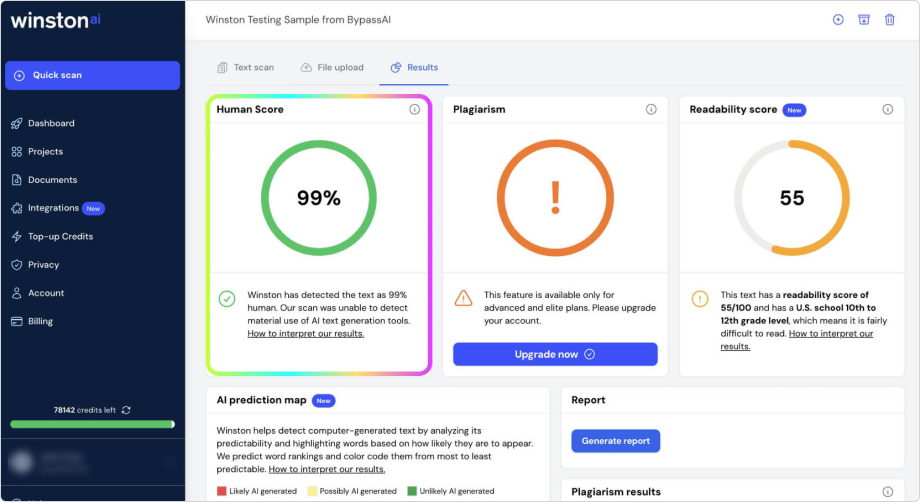Open Integrations in the sidebar
This screenshot has height=502, width=920.
tap(53, 208)
